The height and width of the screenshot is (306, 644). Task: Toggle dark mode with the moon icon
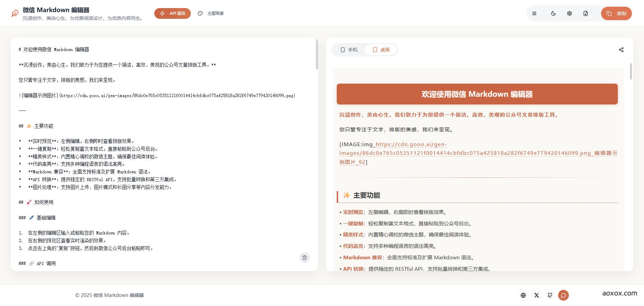(553, 13)
